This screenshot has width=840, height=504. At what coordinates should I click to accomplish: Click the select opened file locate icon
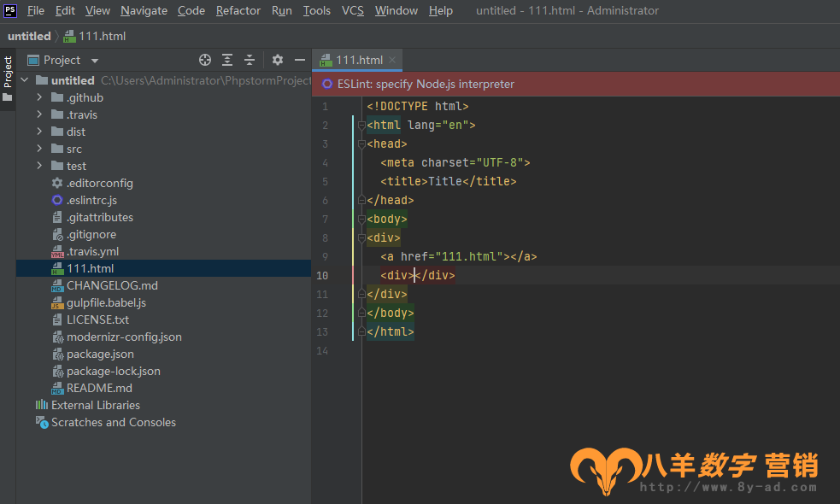click(x=204, y=60)
